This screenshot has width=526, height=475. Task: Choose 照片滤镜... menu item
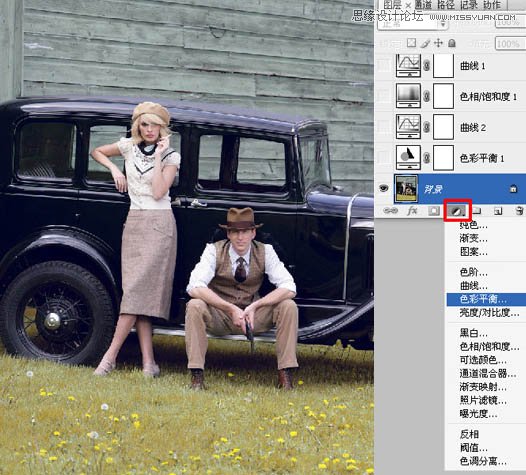[x=483, y=400]
